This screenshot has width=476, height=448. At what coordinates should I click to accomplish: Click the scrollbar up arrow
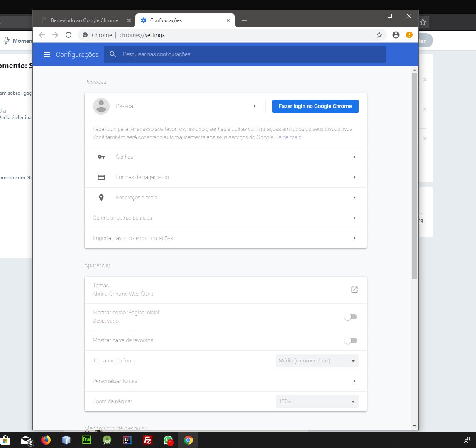[415, 70]
